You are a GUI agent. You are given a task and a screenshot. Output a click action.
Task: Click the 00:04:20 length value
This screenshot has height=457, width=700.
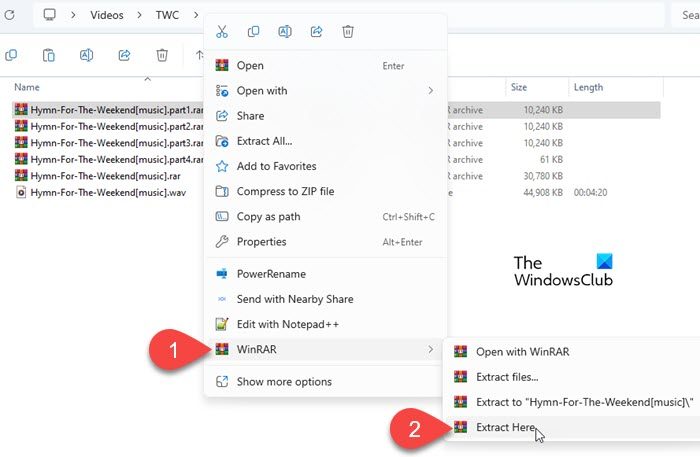click(x=590, y=192)
